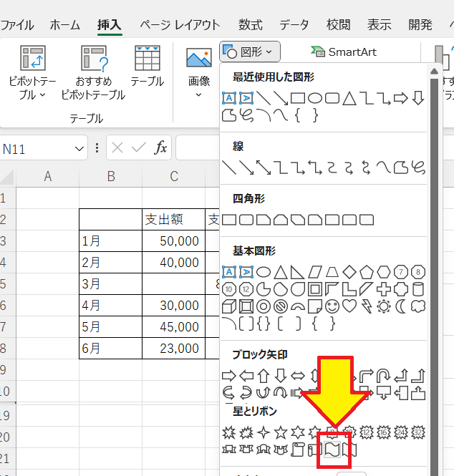Choose the Cylinder shape in basic shapes
Screen dimensions: 454x476
point(419,289)
